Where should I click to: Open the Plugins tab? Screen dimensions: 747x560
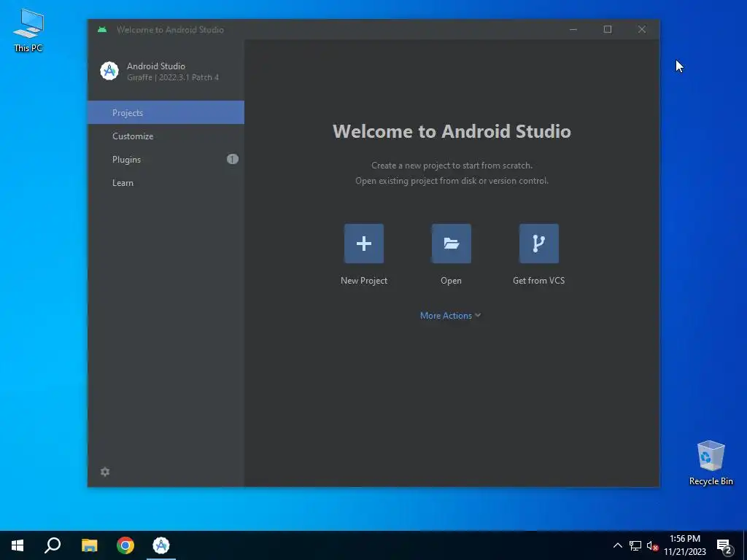(166, 159)
